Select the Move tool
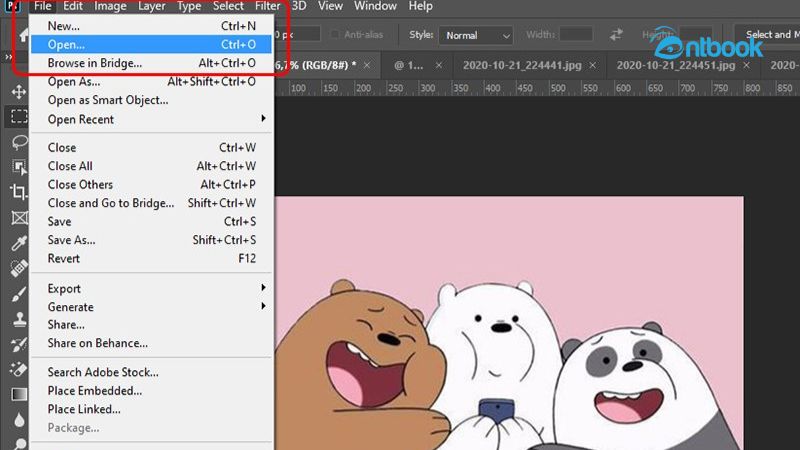The width and height of the screenshot is (800, 450). tap(19, 92)
